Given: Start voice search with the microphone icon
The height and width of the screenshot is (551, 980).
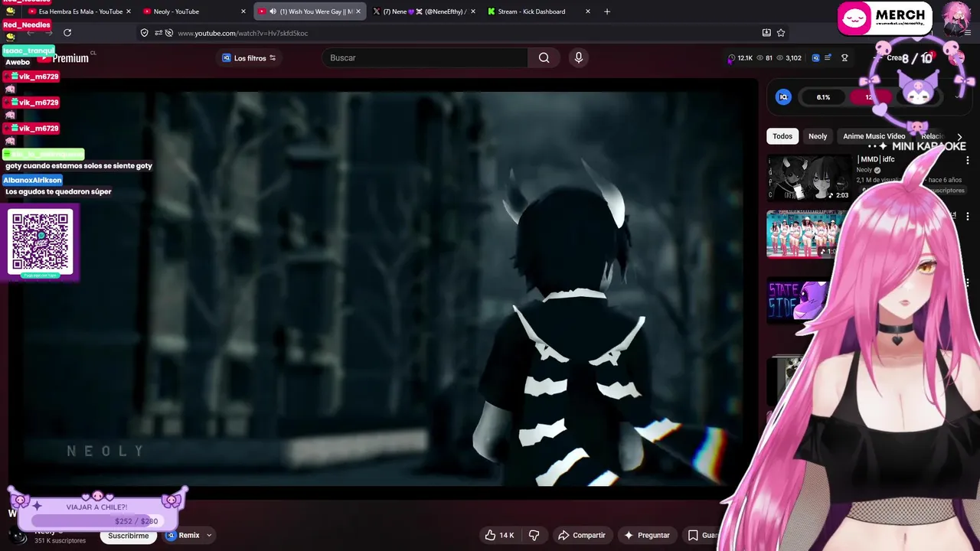Looking at the screenshot, I should click(579, 58).
